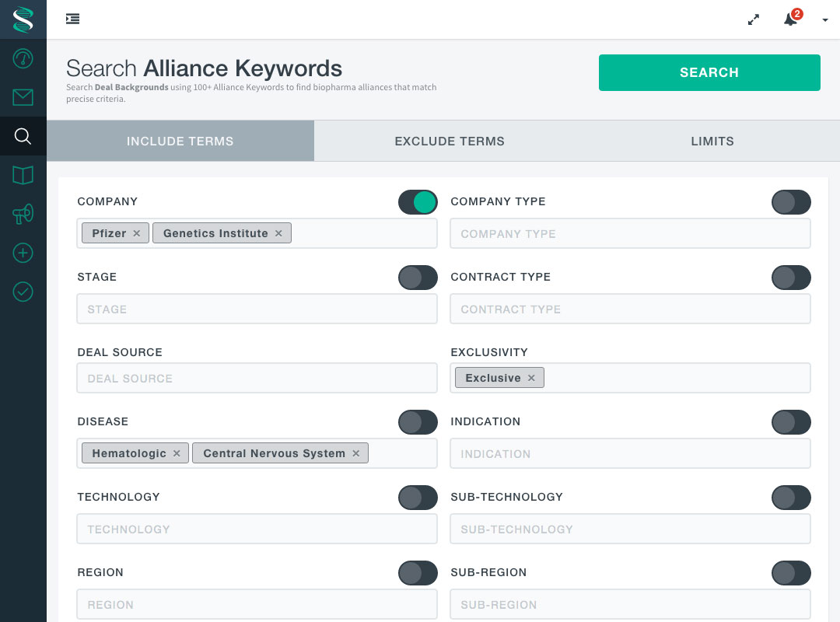
Task: Click the checkmark circle icon in sidebar
Action: (x=23, y=292)
